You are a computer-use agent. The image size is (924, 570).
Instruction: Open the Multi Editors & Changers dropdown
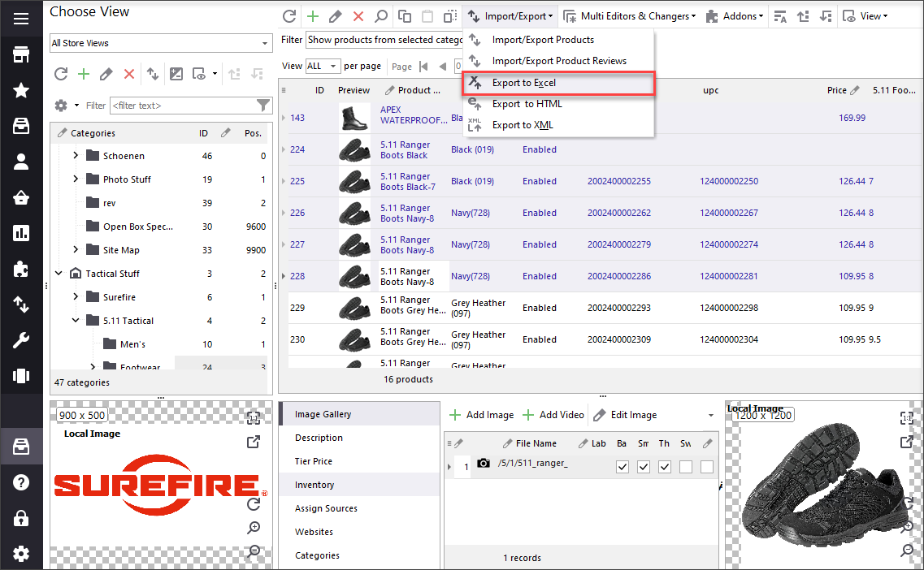[630, 16]
